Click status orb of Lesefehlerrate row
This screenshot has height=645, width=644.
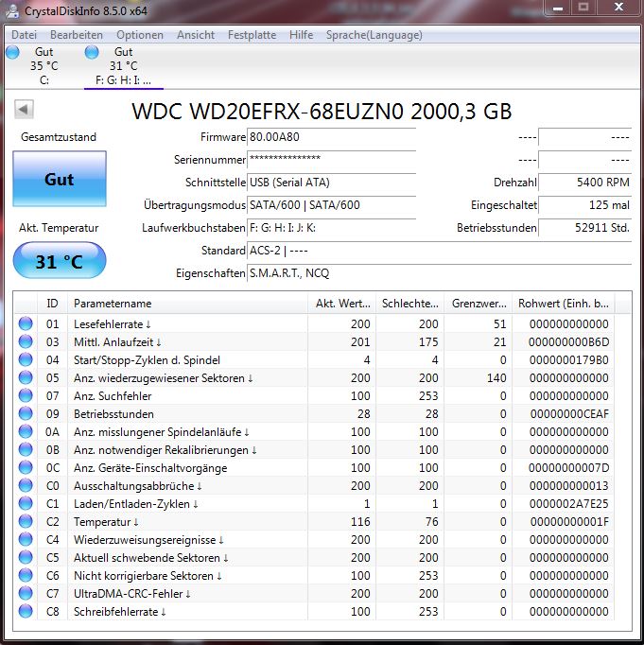click(26, 323)
